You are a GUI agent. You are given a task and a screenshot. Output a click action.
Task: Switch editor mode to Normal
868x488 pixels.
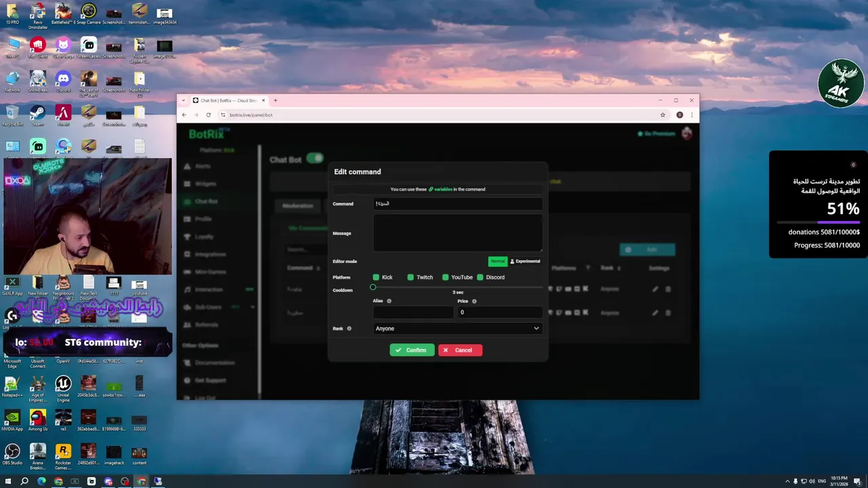click(x=498, y=261)
